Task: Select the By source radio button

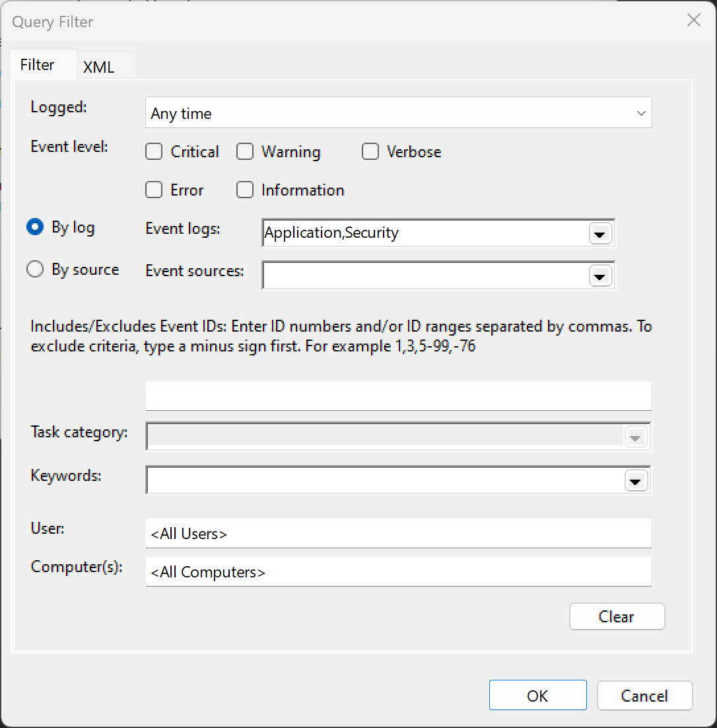Action: 35,270
